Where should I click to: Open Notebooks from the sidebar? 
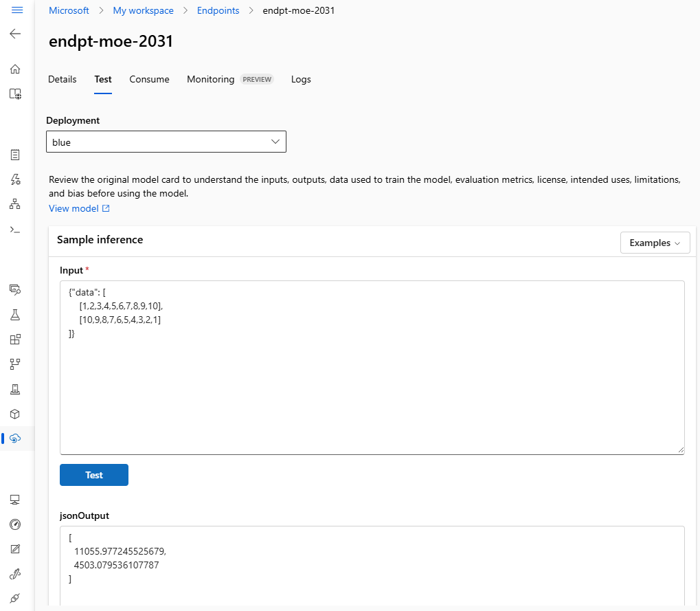click(15, 155)
